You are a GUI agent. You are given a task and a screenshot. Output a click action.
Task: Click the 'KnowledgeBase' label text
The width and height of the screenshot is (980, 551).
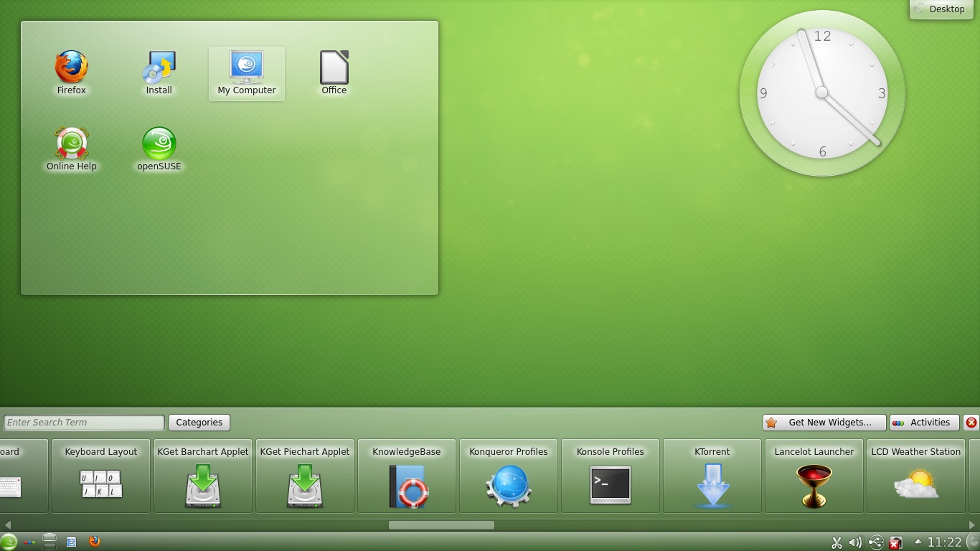[x=407, y=452]
